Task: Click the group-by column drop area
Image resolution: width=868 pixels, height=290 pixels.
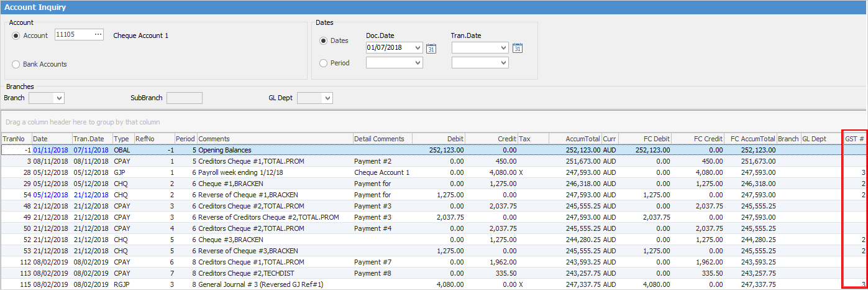Action: pyautogui.click(x=434, y=122)
